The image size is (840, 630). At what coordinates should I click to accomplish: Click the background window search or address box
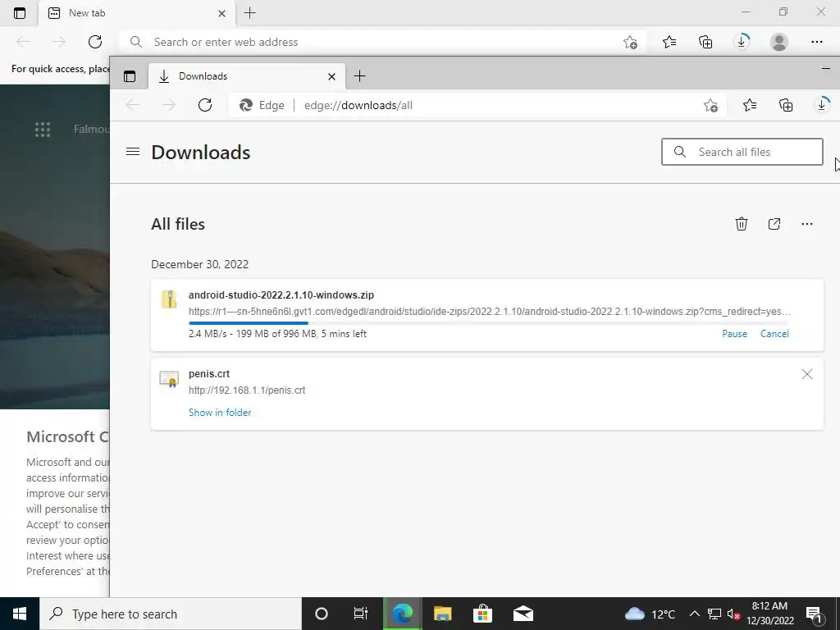point(375,42)
